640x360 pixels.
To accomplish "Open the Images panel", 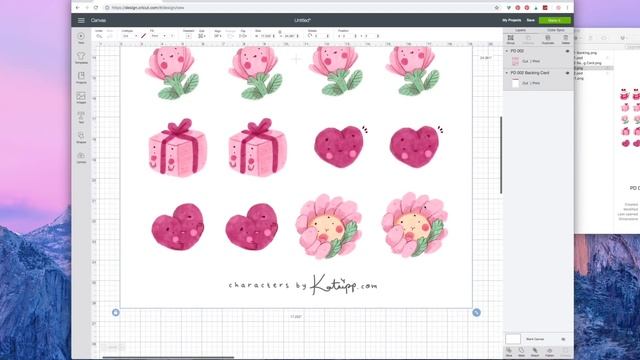I will (x=81, y=98).
